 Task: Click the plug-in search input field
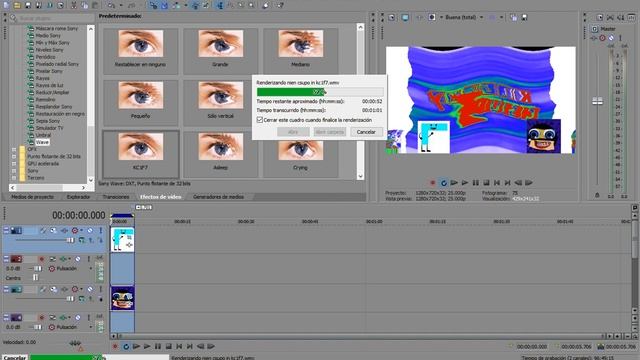pos(55,18)
